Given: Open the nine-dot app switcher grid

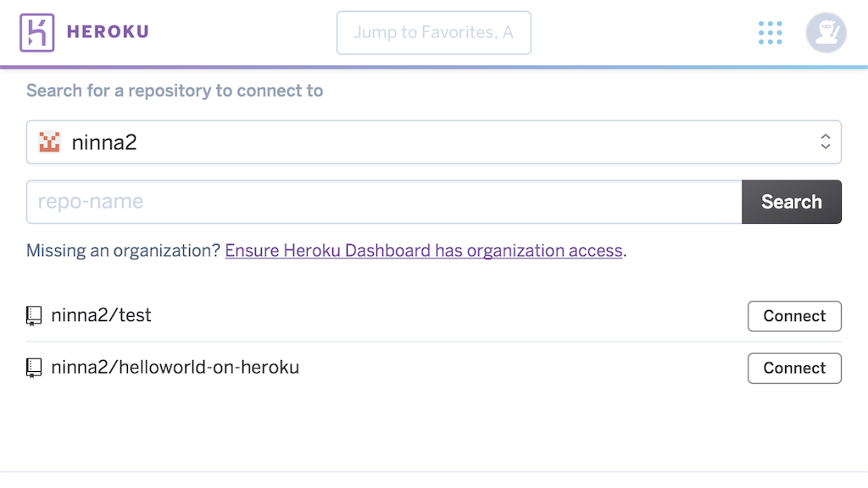Looking at the screenshot, I should pyautogui.click(x=770, y=33).
